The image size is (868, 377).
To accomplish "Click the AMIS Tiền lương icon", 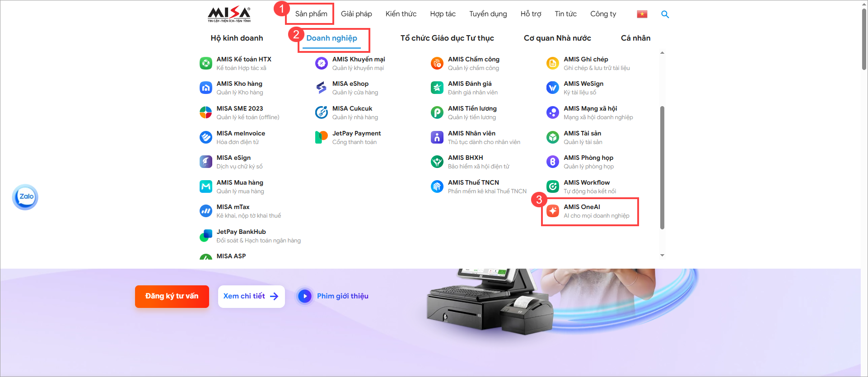I will (437, 113).
